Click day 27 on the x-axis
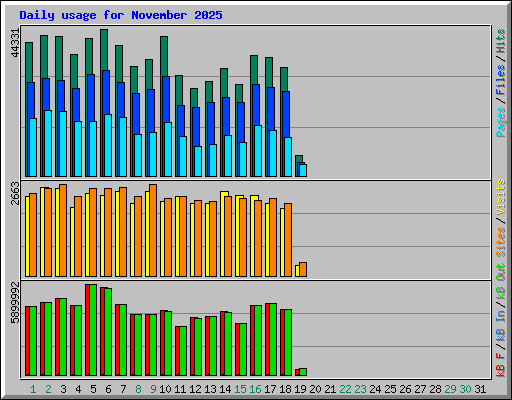The width and height of the screenshot is (512, 400). [420, 389]
